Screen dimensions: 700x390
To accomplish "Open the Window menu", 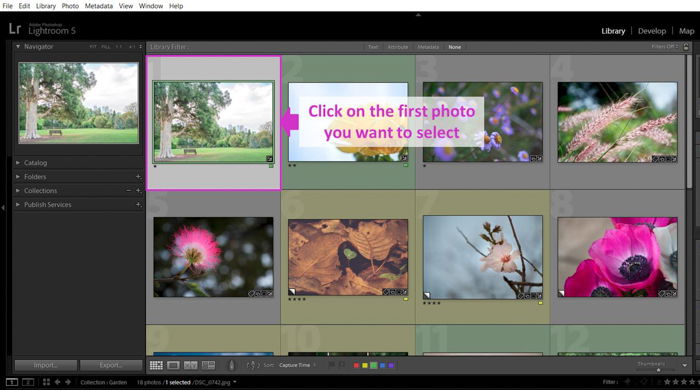I will tap(151, 6).
